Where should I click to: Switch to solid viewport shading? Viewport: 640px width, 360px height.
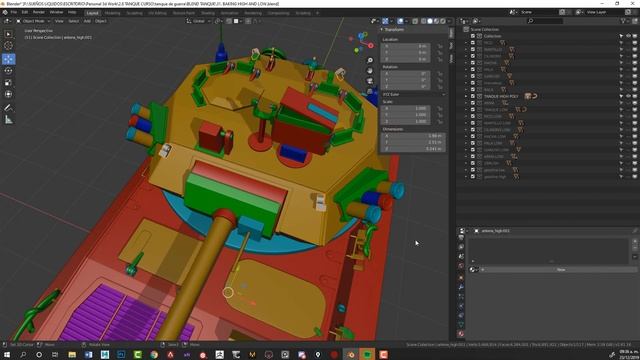430,21
